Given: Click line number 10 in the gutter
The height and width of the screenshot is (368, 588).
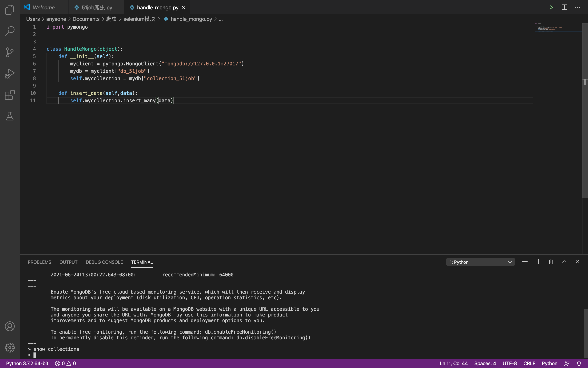Looking at the screenshot, I should coord(33,93).
